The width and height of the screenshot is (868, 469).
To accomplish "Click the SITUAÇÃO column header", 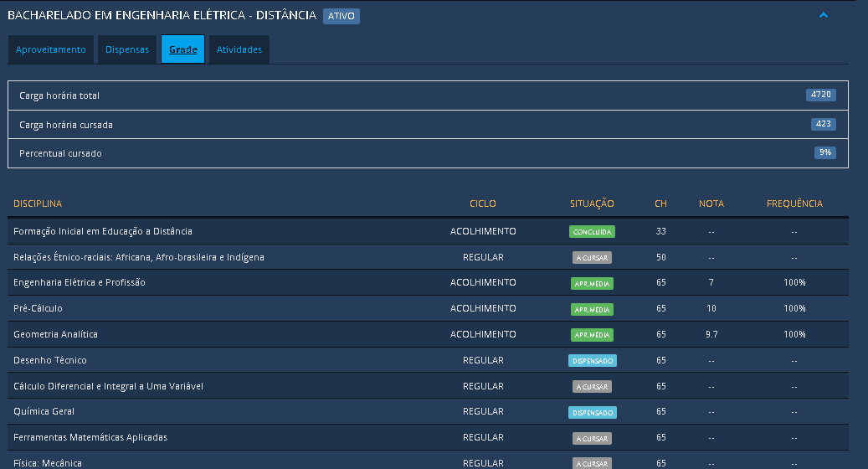I will pos(592,204).
